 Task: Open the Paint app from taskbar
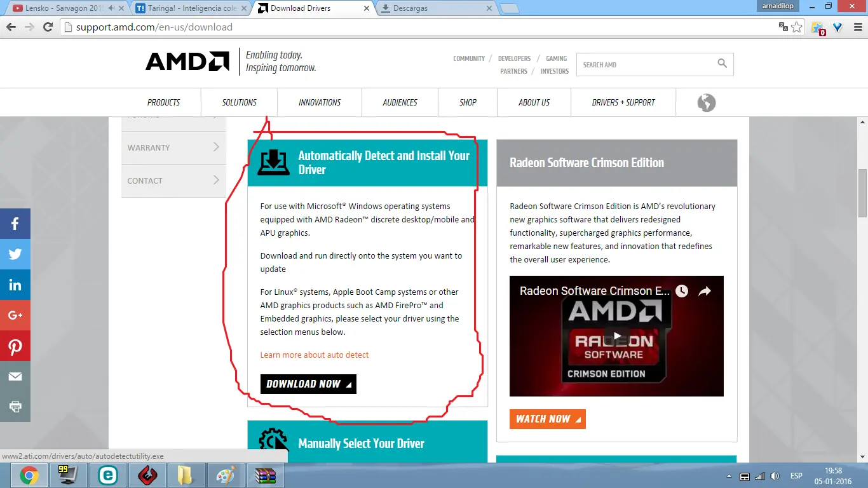(x=225, y=475)
